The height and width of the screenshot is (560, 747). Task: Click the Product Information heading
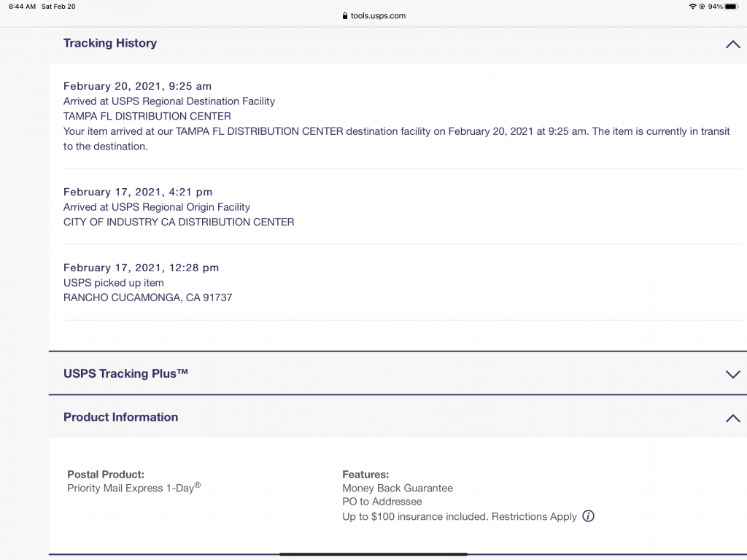[120, 417]
